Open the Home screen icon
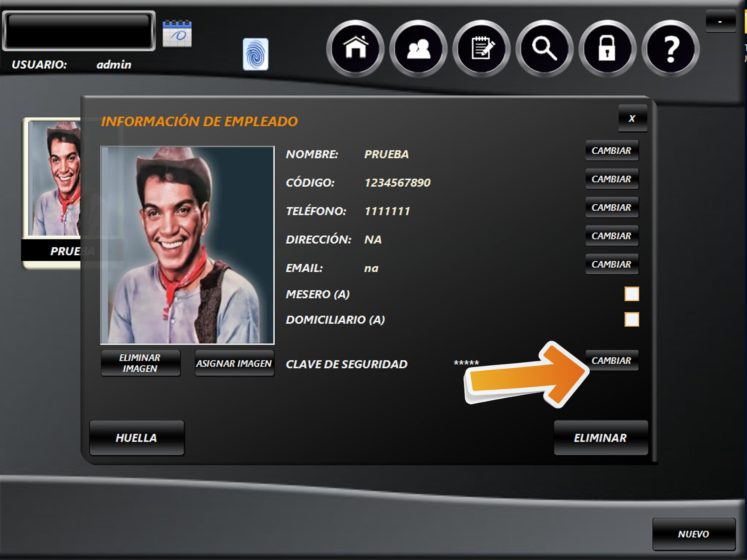This screenshot has height=560, width=747. point(355,49)
